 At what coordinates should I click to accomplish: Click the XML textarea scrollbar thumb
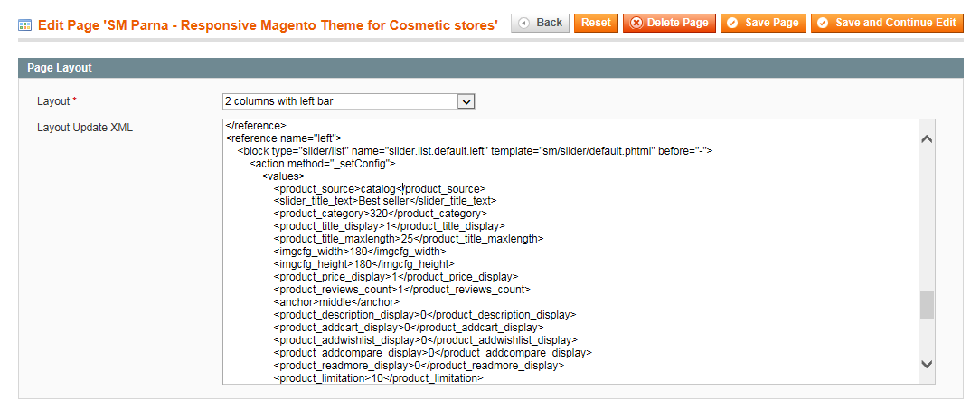pyautogui.click(x=927, y=306)
